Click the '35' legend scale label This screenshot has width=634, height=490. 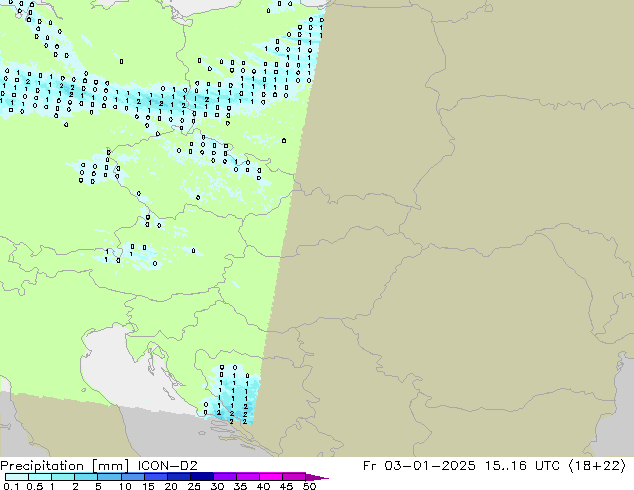[240, 486]
